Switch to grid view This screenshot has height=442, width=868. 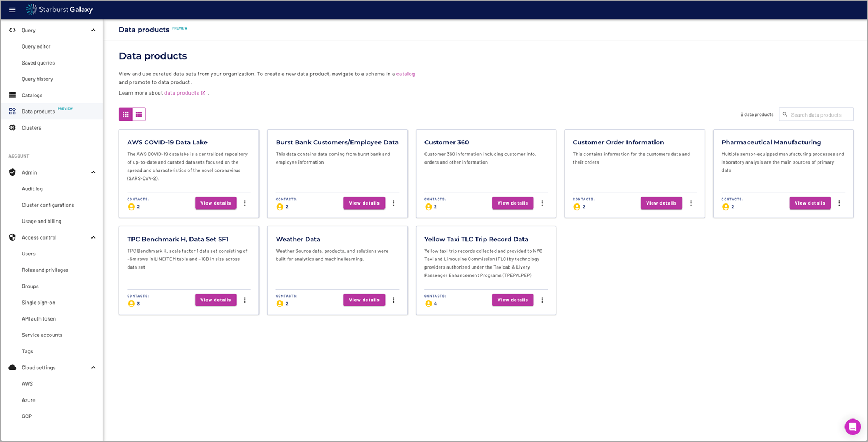pyautogui.click(x=125, y=114)
